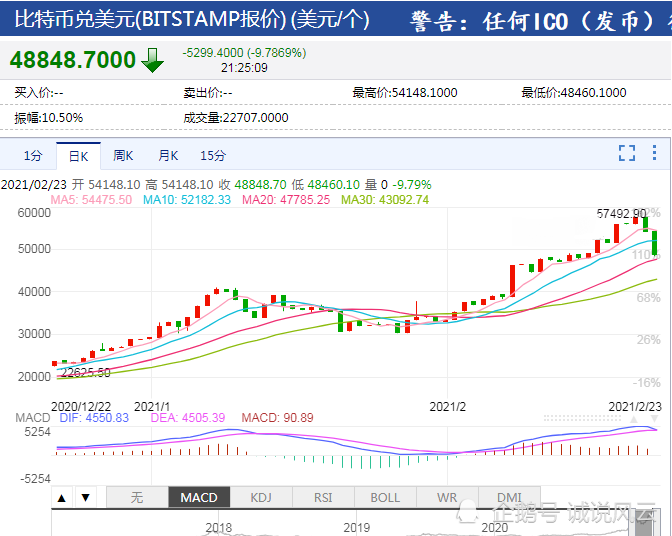
Task: Select the KDJ indicator button
Action: (x=261, y=497)
